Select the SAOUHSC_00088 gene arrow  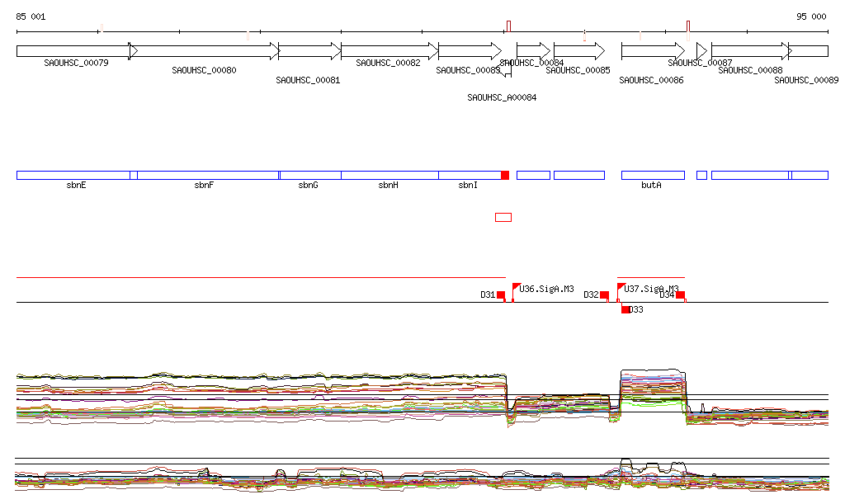(752, 51)
